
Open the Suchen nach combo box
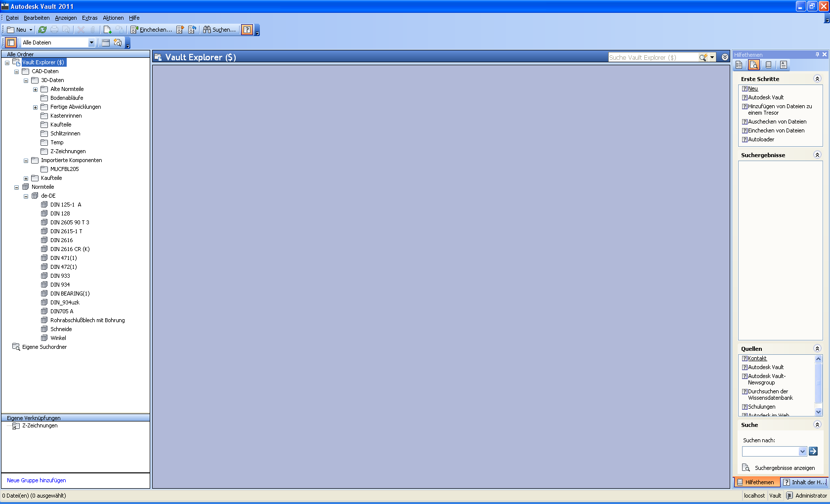[774, 451]
